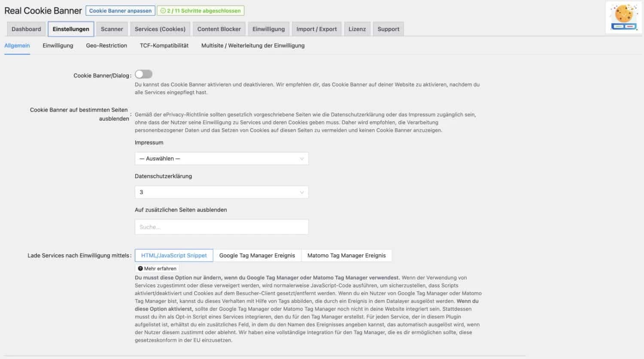
Task: Select Matomo Tag Manager Ereignis option
Action: point(346,256)
